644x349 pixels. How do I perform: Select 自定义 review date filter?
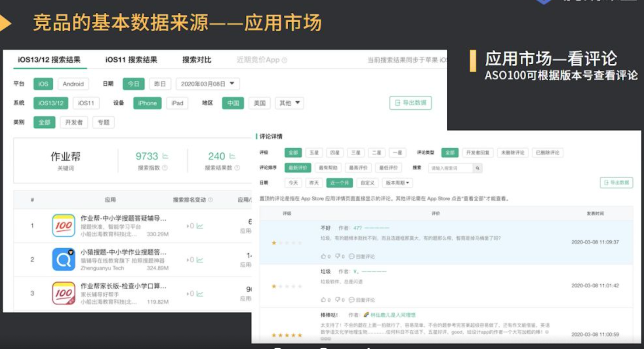pyautogui.click(x=367, y=183)
